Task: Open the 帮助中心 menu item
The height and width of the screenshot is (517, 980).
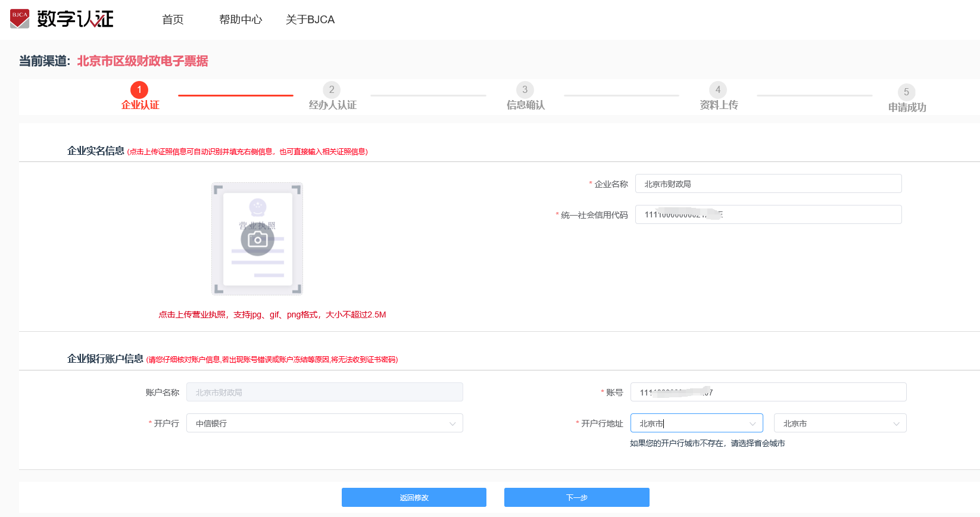Action: pyautogui.click(x=241, y=20)
